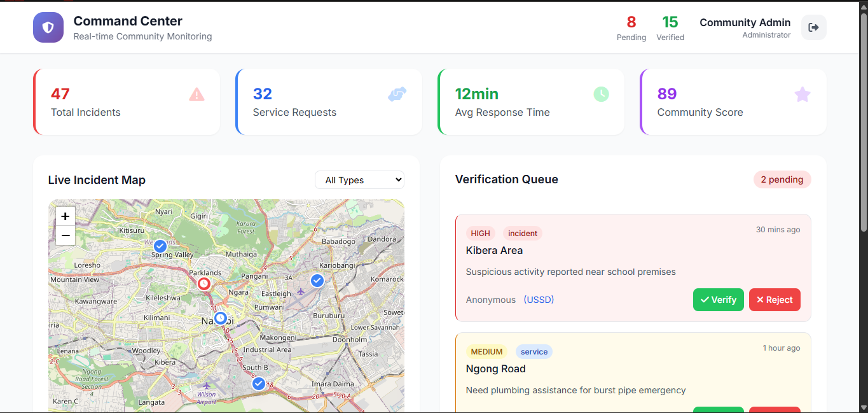Click the clock icon on Avg Response Time
The width and height of the screenshot is (868, 413).
tap(602, 94)
